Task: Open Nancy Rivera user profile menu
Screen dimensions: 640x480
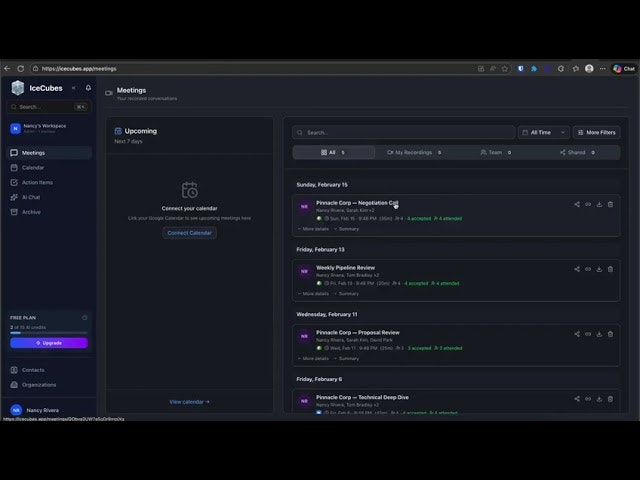Action: [49, 410]
